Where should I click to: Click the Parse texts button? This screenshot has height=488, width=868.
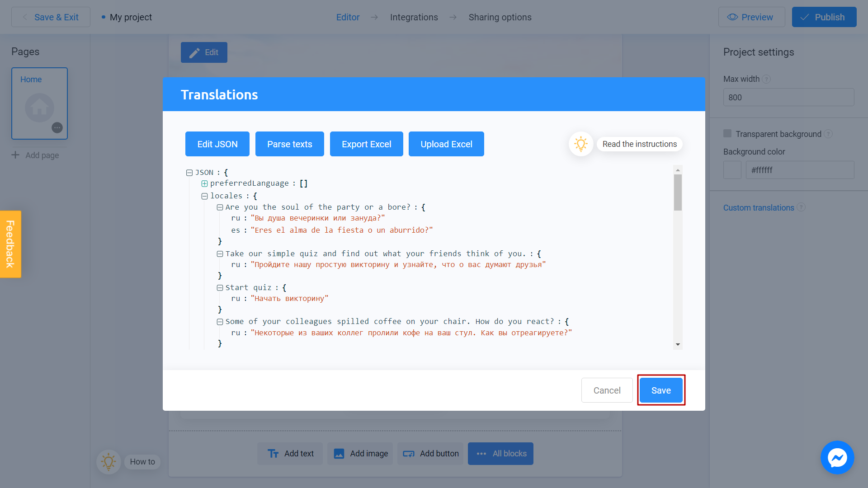290,144
